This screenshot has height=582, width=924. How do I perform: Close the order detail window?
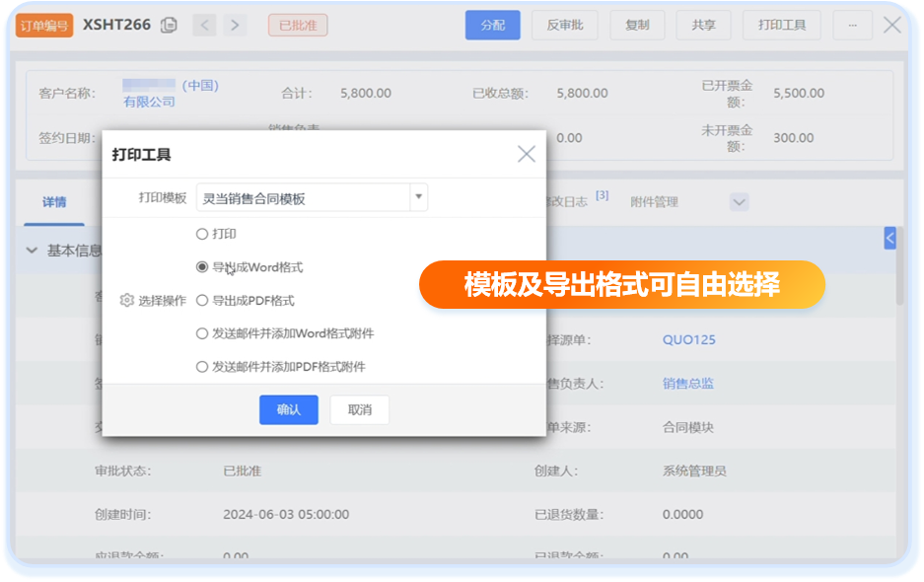(x=892, y=25)
